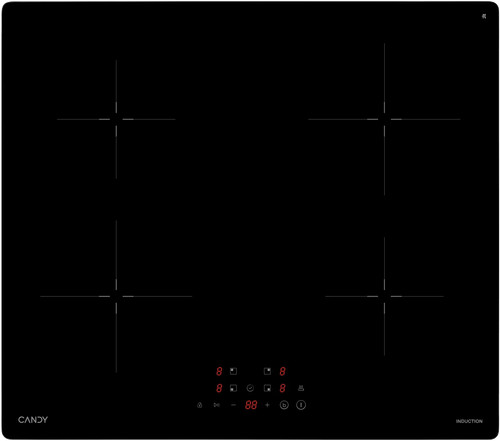Select the rear-left cooking zone key

click(x=233, y=371)
